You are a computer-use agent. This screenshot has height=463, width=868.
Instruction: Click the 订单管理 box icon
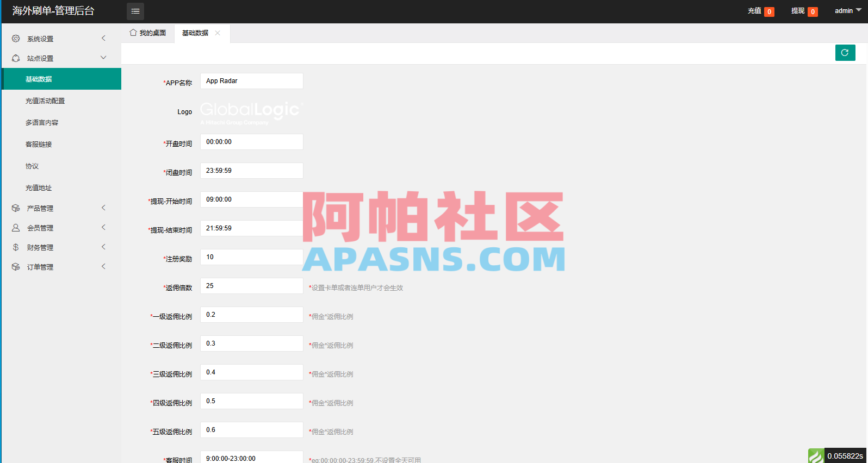tap(16, 267)
